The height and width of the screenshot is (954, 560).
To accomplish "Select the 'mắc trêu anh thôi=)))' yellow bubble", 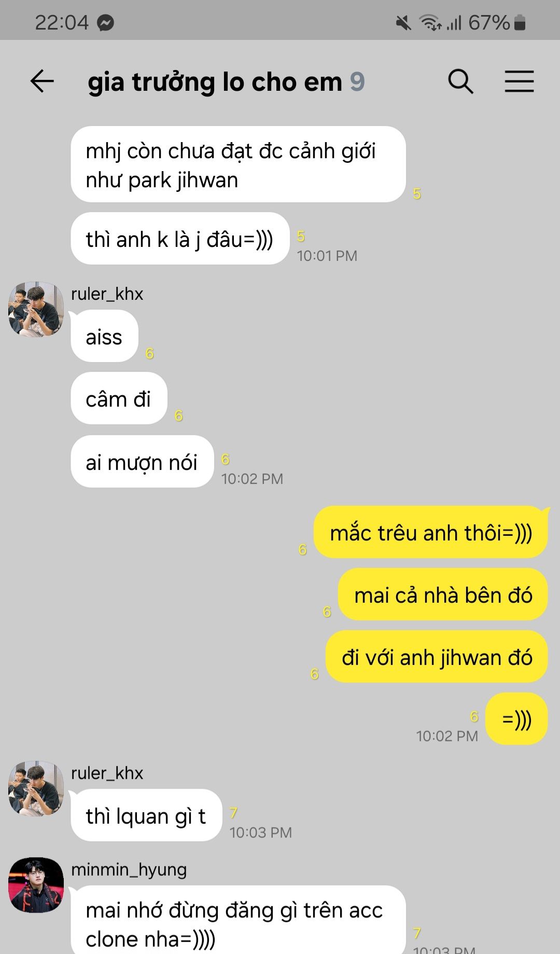I will coord(431,532).
